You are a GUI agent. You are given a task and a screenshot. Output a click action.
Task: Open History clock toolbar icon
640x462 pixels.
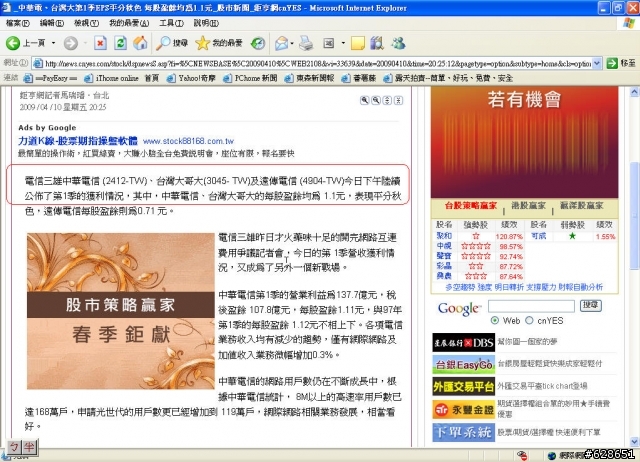coord(258,43)
